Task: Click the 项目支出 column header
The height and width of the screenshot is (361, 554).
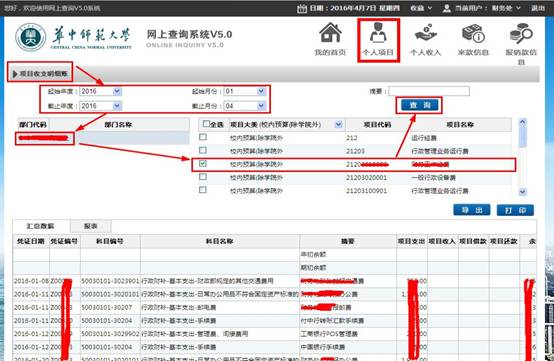Action: point(412,241)
